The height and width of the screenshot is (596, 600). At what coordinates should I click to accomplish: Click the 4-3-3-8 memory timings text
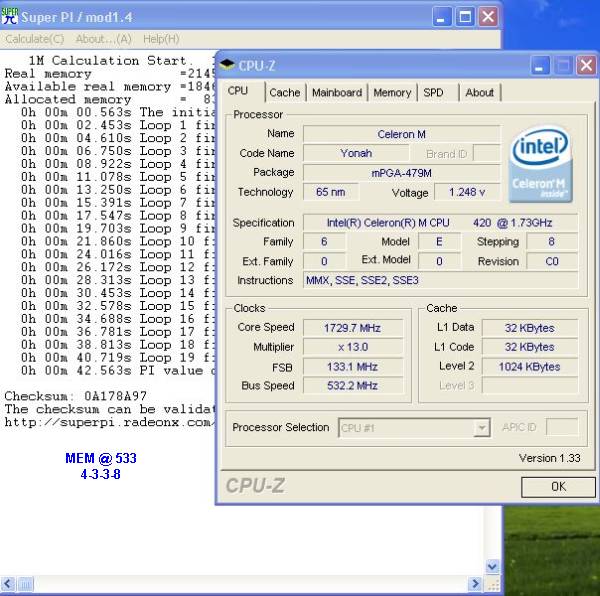(101, 474)
